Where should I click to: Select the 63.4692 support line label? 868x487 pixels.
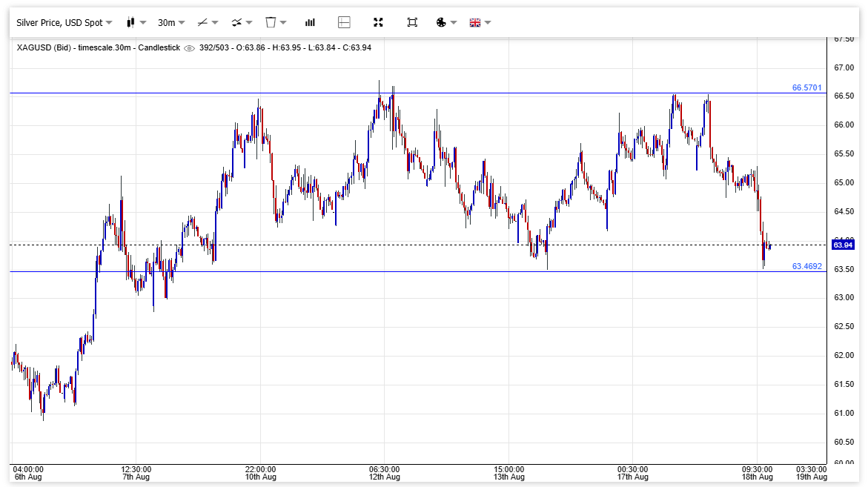[806, 266]
